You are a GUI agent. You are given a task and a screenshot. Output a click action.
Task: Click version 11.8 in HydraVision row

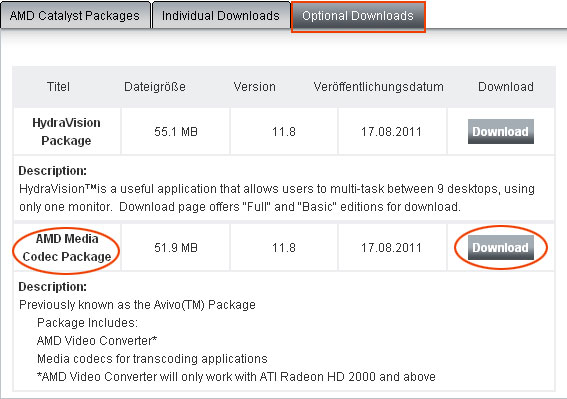(x=284, y=131)
